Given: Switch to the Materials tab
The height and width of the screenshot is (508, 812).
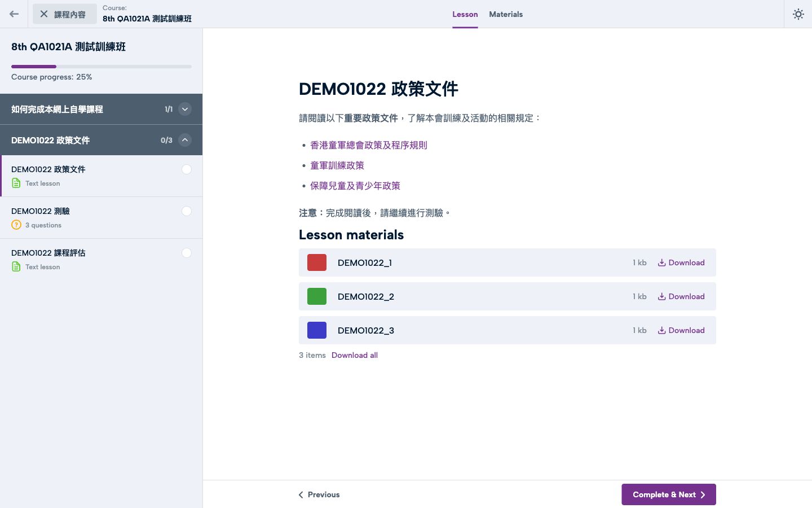Looking at the screenshot, I should pos(506,14).
